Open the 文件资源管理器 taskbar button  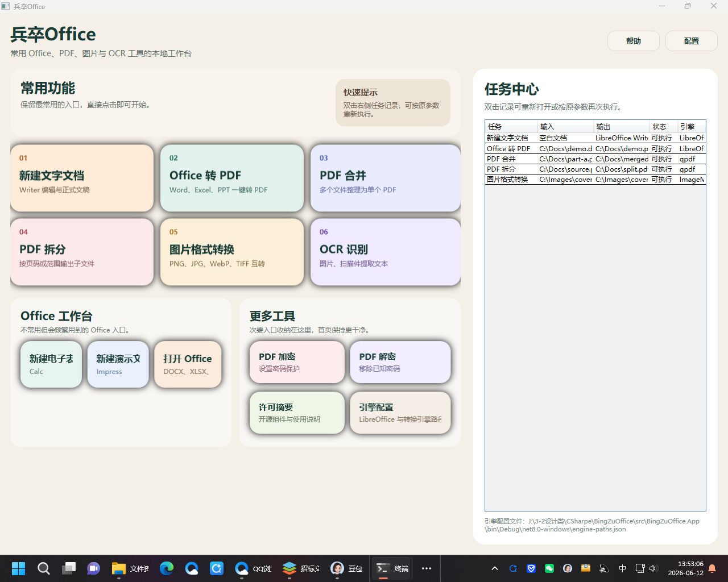click(130, 568)
